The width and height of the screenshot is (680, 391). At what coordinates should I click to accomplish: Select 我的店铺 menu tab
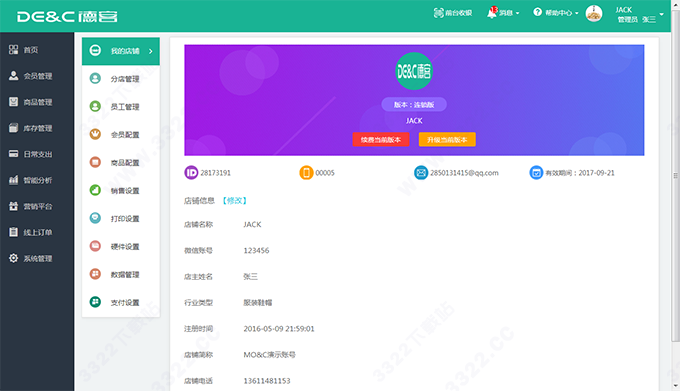click(x=121, y=51)
